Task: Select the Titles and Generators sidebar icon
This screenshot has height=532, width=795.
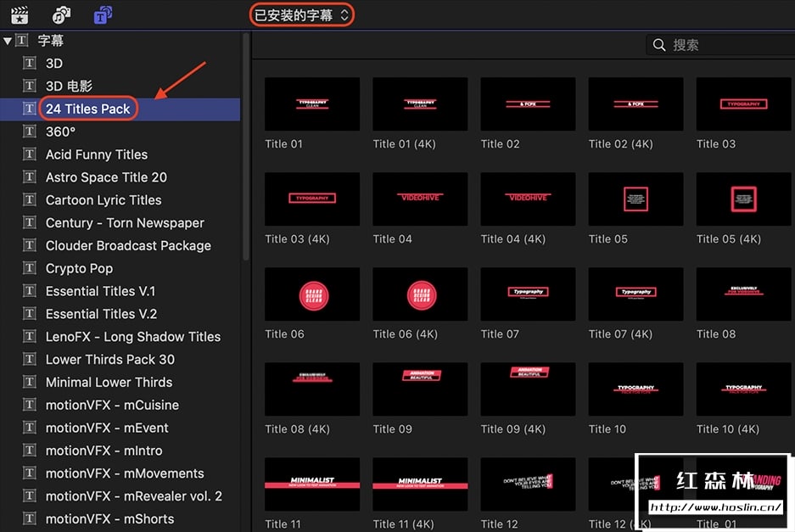Action: (x=103, y=14)
